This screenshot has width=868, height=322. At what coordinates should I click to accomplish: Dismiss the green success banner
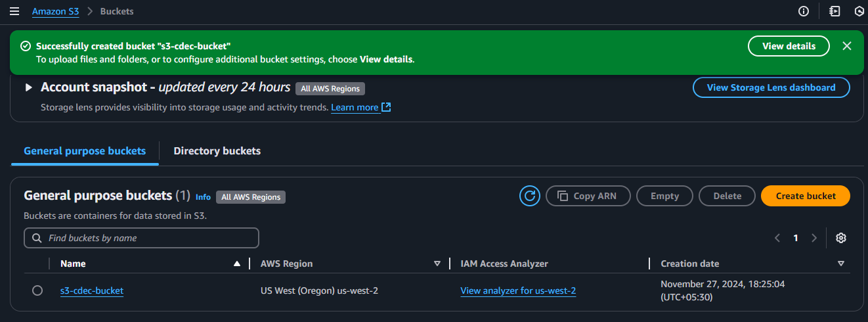click(x=846, y=46)
